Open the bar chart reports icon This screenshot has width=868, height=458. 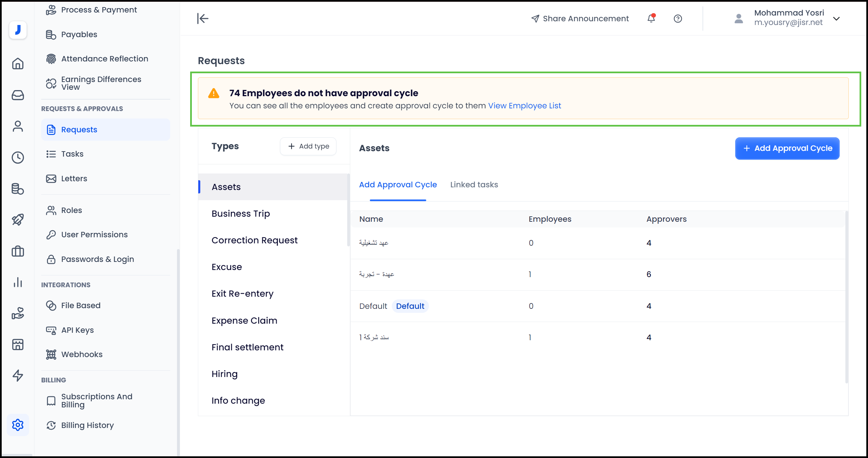[x=18, y=282]
